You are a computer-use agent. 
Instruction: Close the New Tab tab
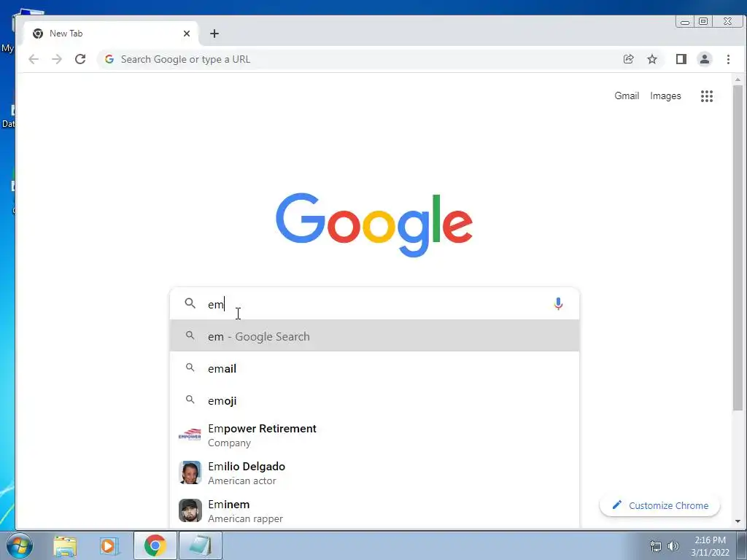(x=187, y=34)
